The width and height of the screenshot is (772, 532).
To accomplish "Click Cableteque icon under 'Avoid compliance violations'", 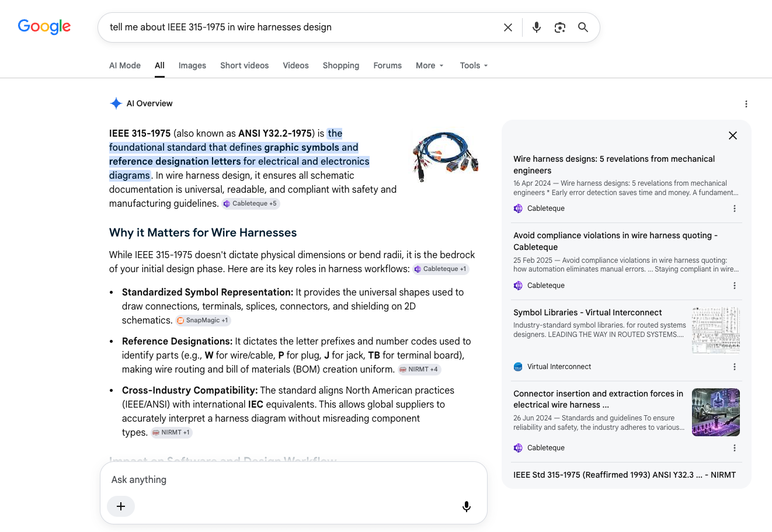I will point(518,286).
